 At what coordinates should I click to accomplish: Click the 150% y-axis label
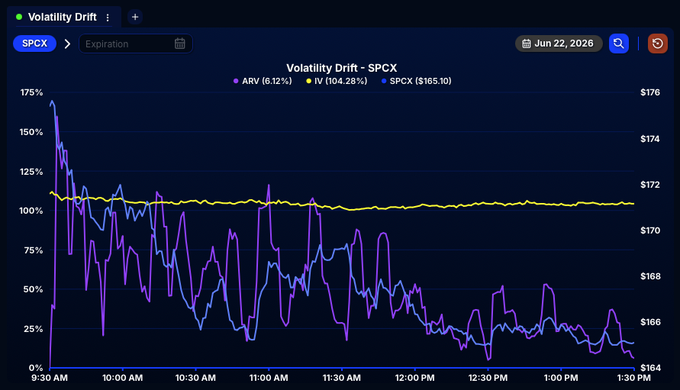[x=31, y=132]
